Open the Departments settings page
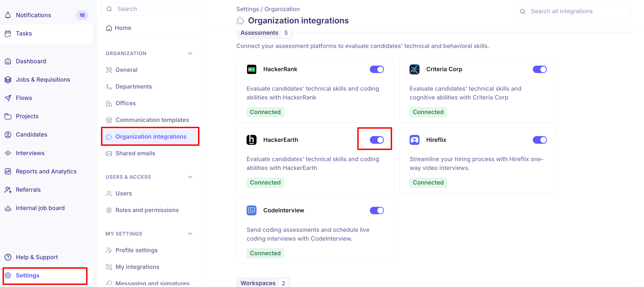This screenshot has height=287, width=644. 150,87
